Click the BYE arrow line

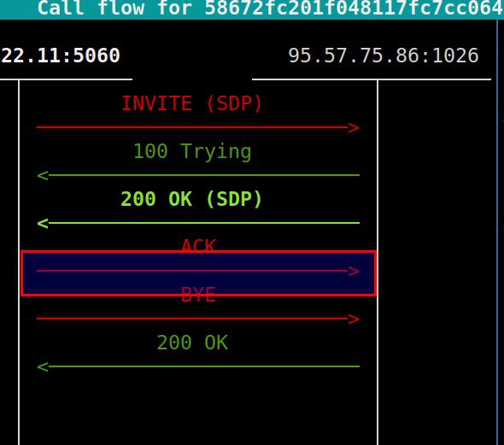pyautogui.click(x=198, y=319)
